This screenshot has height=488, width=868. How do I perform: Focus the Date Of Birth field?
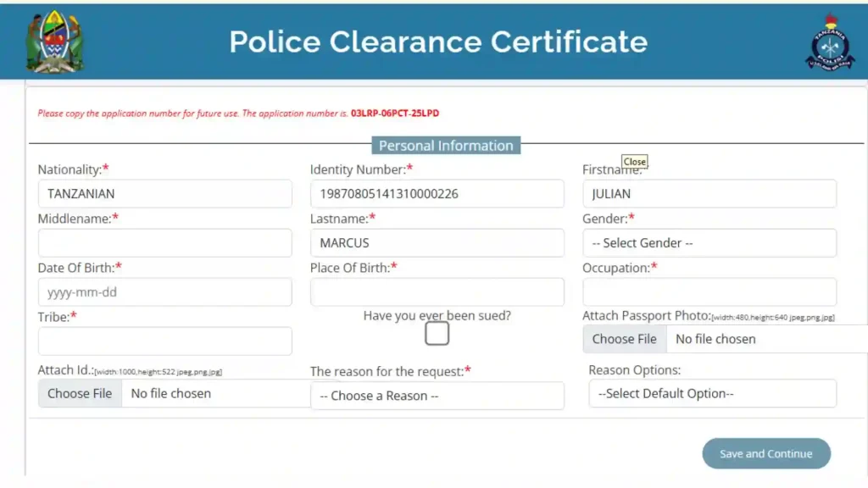pyautogui.click(x=165, y=292)
